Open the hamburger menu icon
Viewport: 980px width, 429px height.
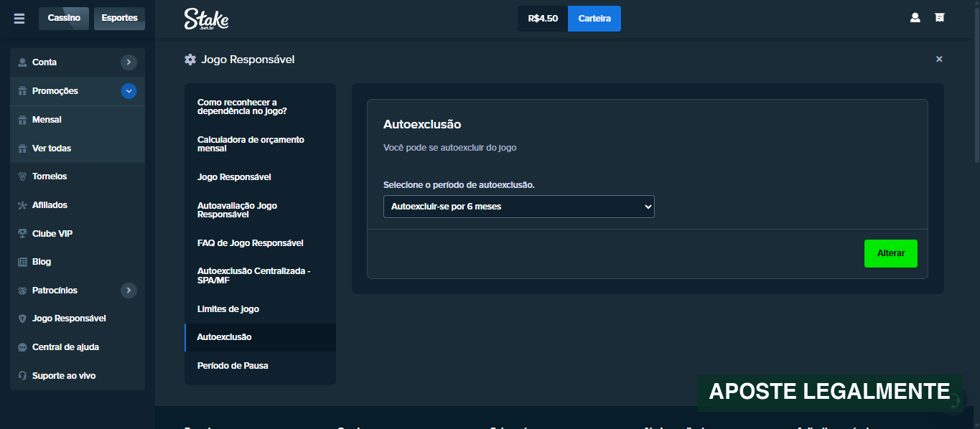pos(19,19)
